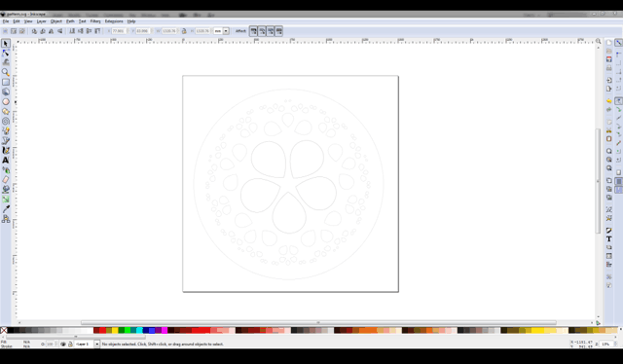
Task: Open the Help menu
Action: coord(131,21)
